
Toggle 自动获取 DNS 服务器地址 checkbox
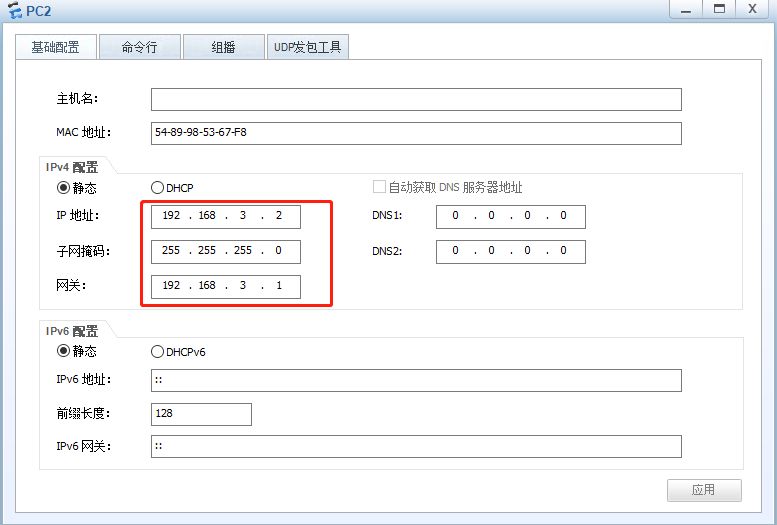[379, 187]
